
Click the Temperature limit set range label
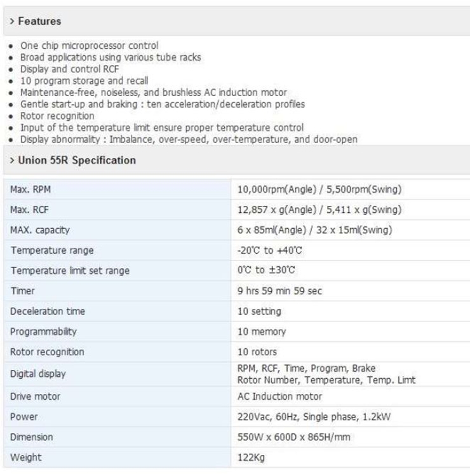pyautogui.click(x=70, y=271)
